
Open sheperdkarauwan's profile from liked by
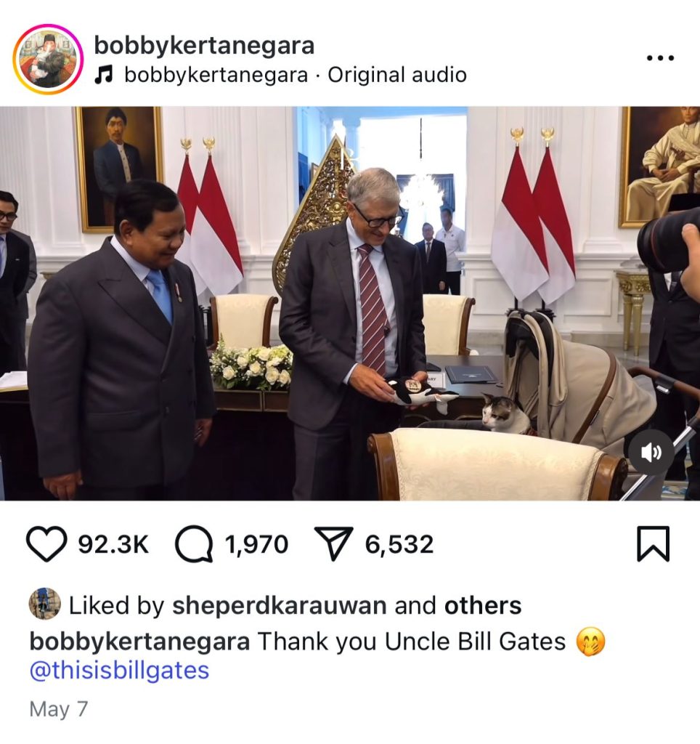point(280,605)
